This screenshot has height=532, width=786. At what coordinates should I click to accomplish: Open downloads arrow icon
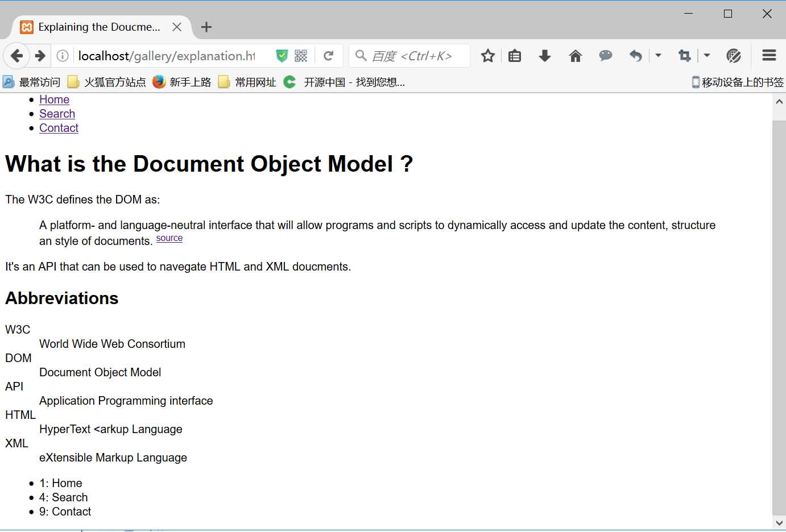tap(545, 56)
